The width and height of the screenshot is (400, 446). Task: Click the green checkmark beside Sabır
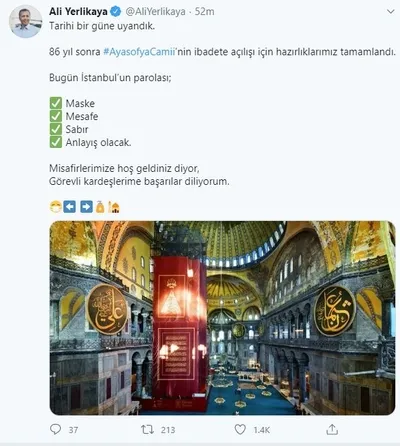56,129
